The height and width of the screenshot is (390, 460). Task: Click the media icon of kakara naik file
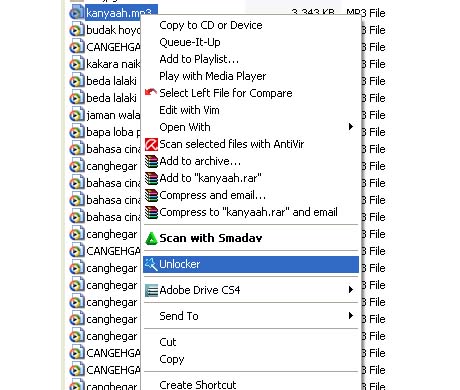tap(76, 64)
